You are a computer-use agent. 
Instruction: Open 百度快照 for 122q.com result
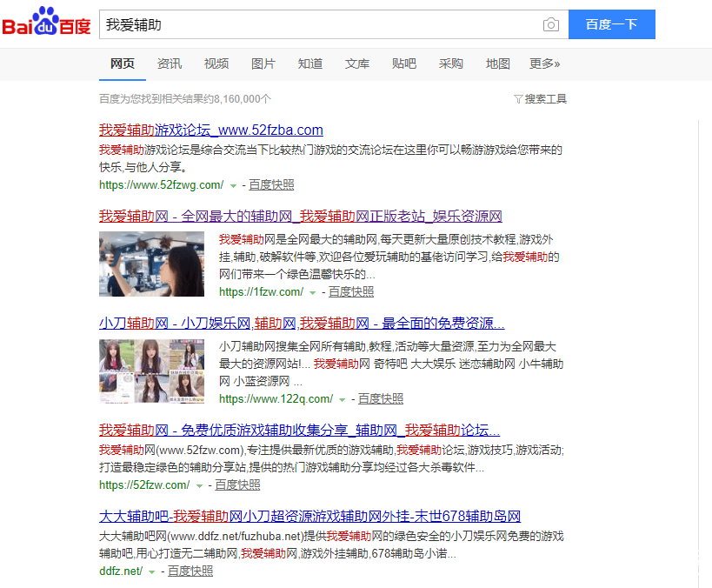point(381,399)
